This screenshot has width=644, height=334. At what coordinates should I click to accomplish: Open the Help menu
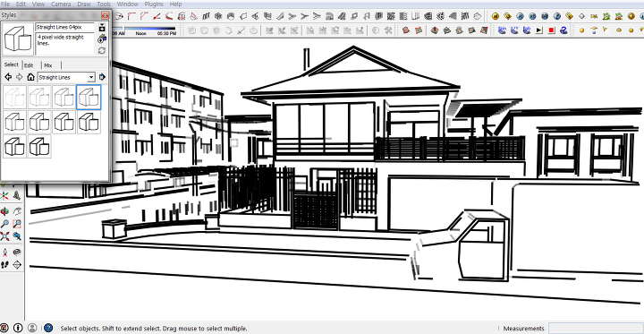175,4
